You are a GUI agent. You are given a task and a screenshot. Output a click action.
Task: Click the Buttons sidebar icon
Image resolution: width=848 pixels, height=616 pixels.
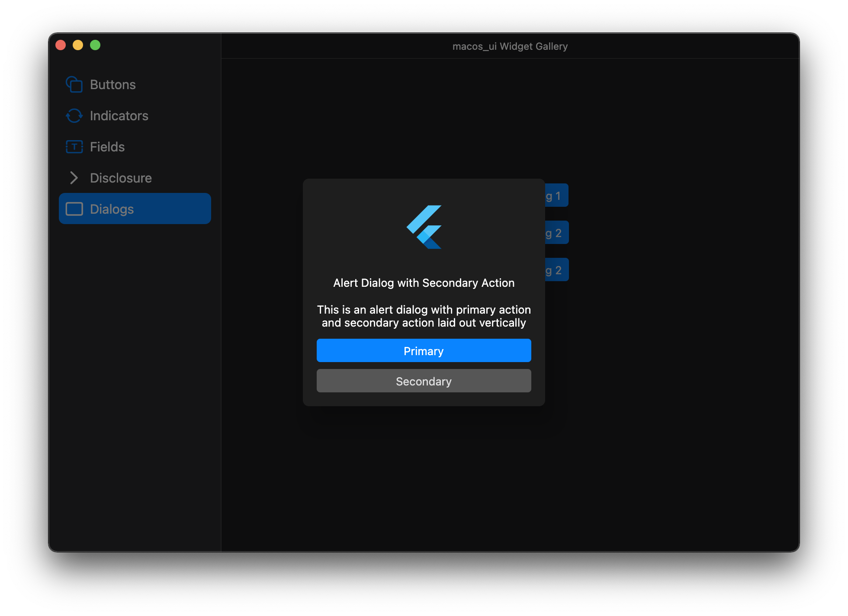click(x=74, y=84)
